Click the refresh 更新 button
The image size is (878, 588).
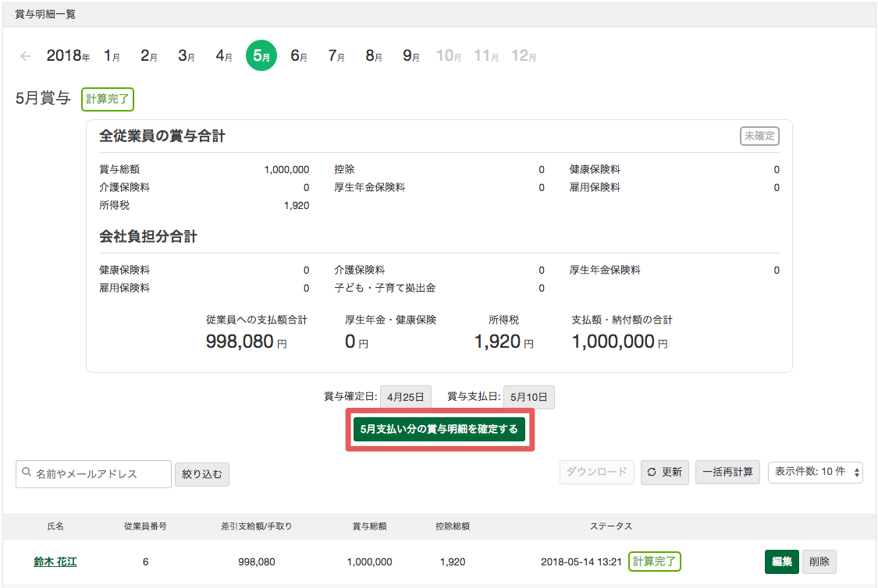point(664,472)
